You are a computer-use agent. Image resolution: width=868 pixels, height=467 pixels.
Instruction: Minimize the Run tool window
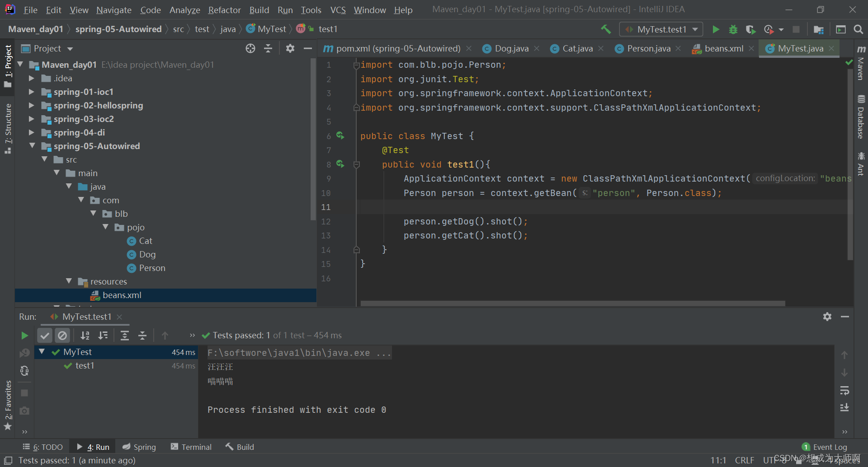point(845,317)
